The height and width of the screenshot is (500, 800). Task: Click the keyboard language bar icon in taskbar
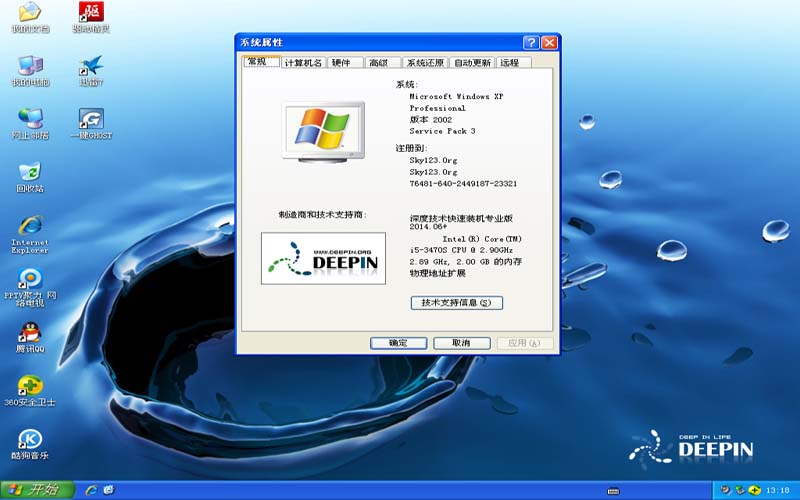click(x=614, y=491)
